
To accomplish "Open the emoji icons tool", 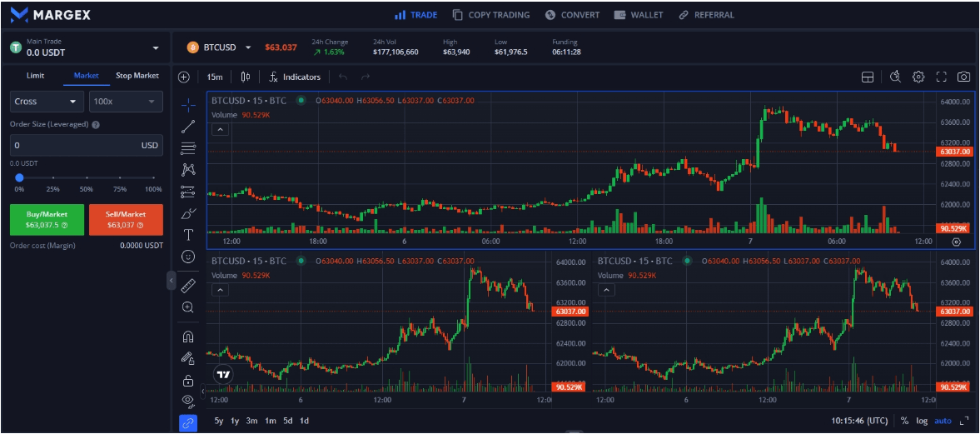I will [x=188, y=257].
